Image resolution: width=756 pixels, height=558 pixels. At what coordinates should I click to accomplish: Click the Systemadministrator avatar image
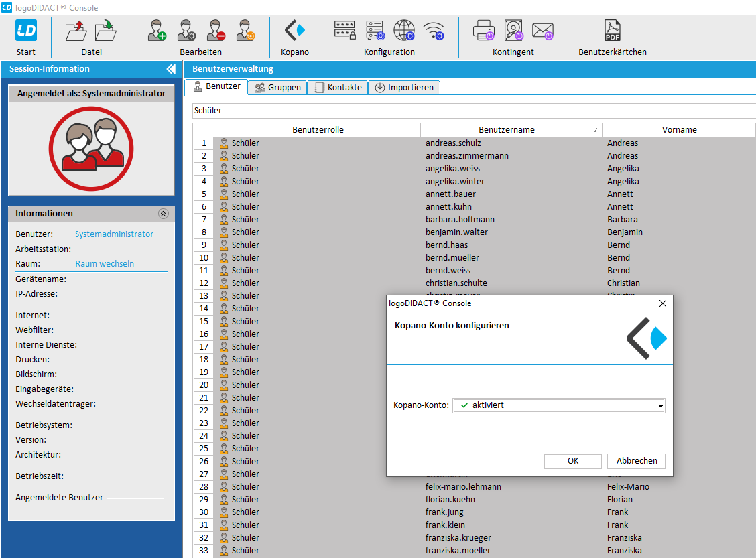[x=91, y=149]
